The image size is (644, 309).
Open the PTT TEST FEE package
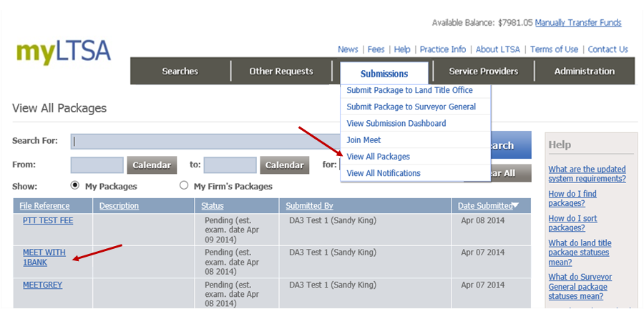tap(48, 221)
